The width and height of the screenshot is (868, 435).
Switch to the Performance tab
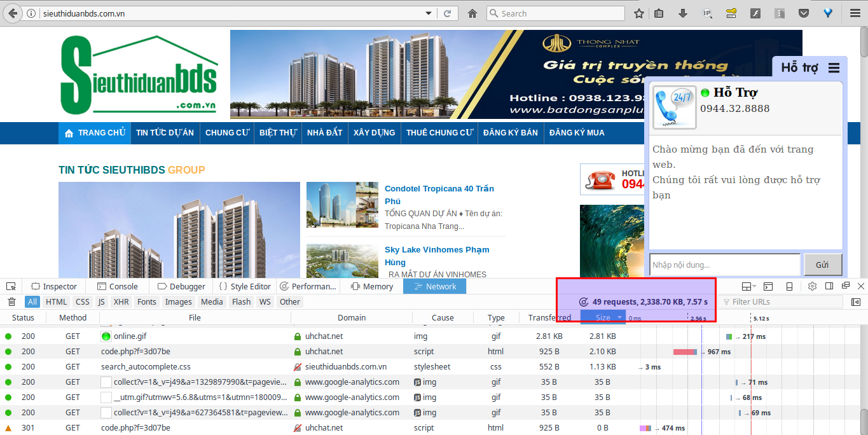(x=308, y=286)
